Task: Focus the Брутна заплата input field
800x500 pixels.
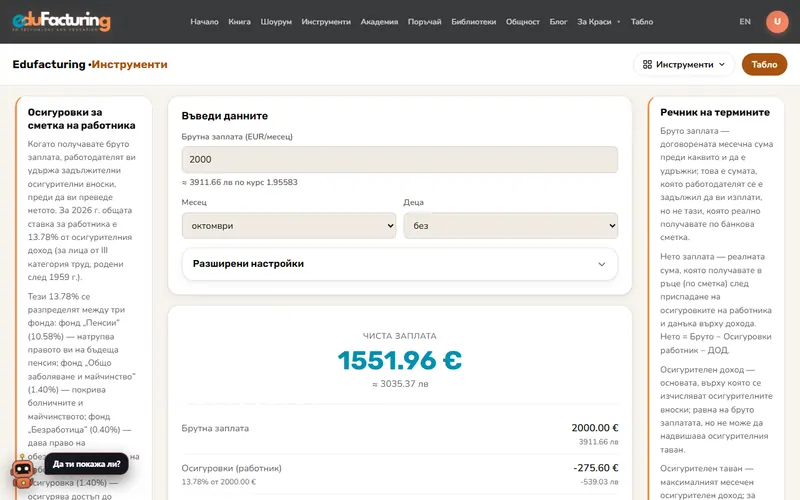Action: 399,159
